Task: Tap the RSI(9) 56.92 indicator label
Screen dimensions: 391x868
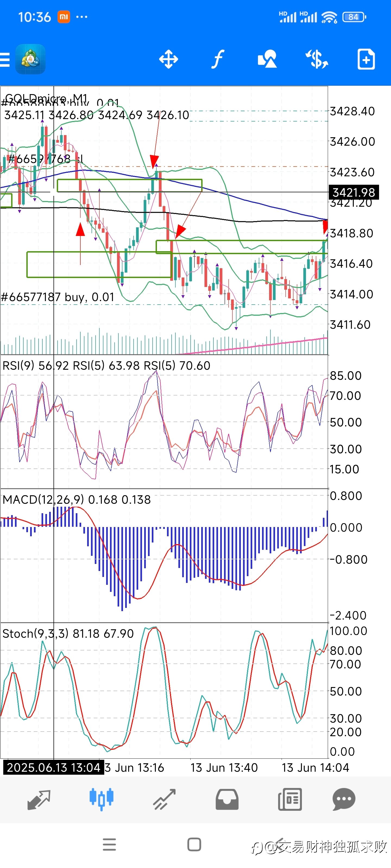Action: [x=35, y=366]
